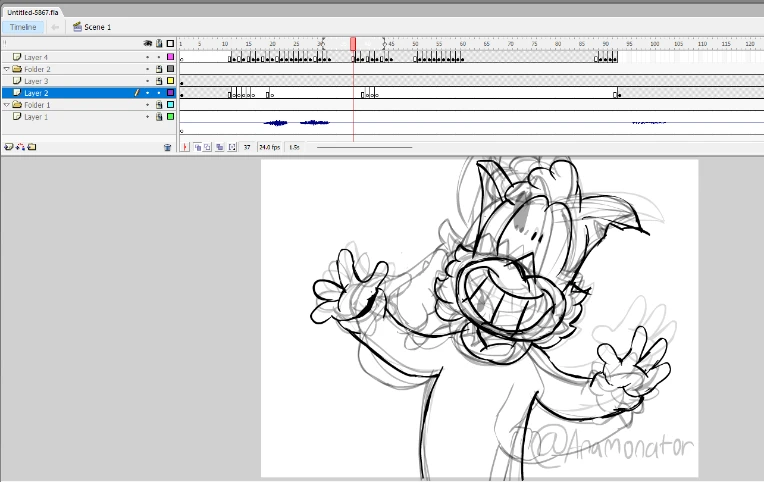This screenshot has height=482, width=764.
Task: Select the Layer 2 layer name
Action: tap(36, 93)
